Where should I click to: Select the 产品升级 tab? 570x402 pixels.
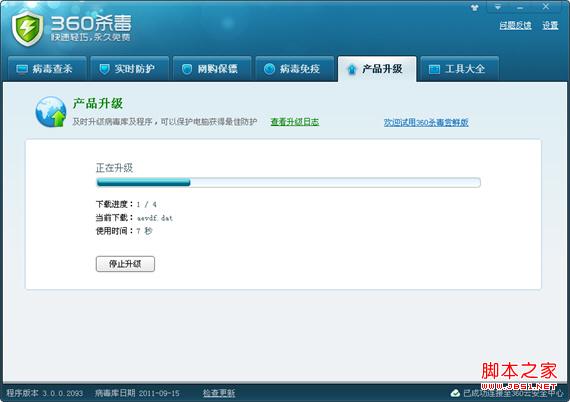[377, 69]
